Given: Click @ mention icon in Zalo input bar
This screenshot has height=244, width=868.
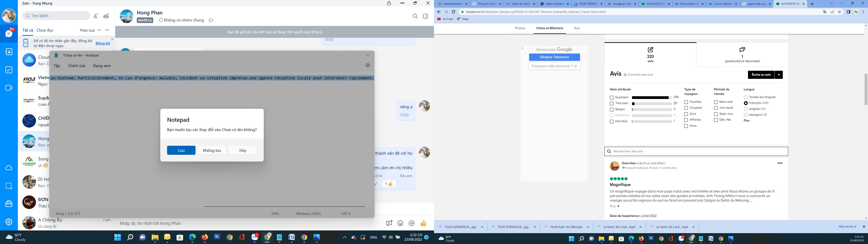Looking at the screenshot, I should click(411, 223).
